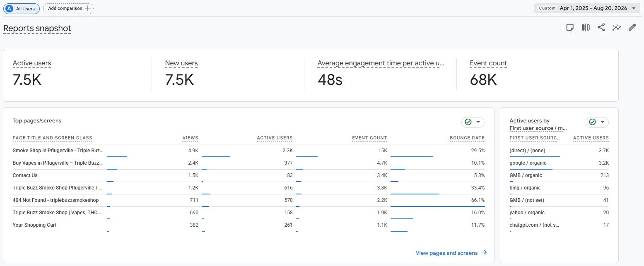Open the Insights sparkline icon
This screenshot has height=266, width=644.
(617, 27)
